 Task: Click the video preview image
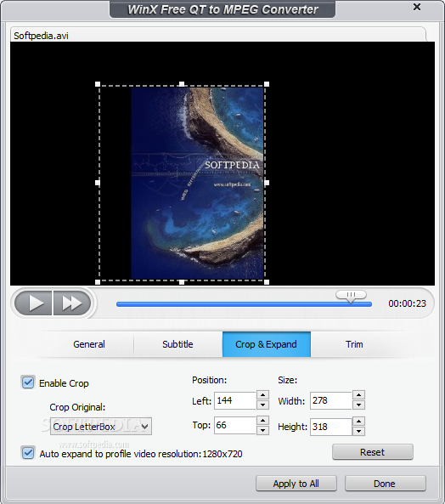197,183
